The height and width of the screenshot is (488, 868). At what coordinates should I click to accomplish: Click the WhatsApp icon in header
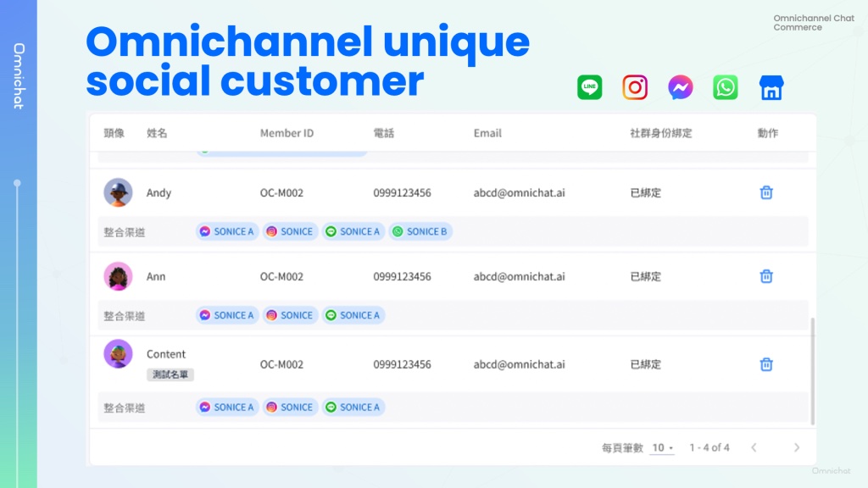point(725,87)
